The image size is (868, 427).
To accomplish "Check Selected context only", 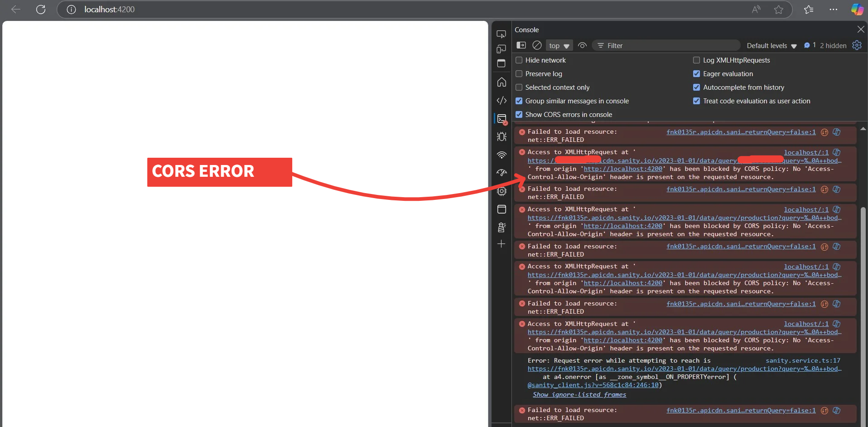I will point(519,87).
